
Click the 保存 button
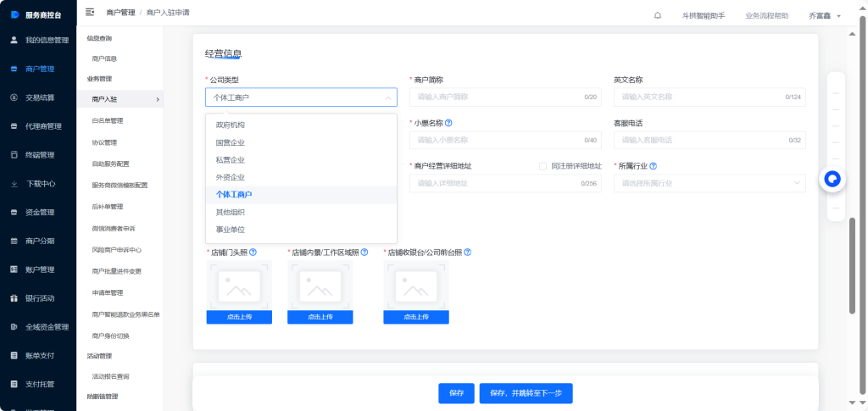click(456, 393)
